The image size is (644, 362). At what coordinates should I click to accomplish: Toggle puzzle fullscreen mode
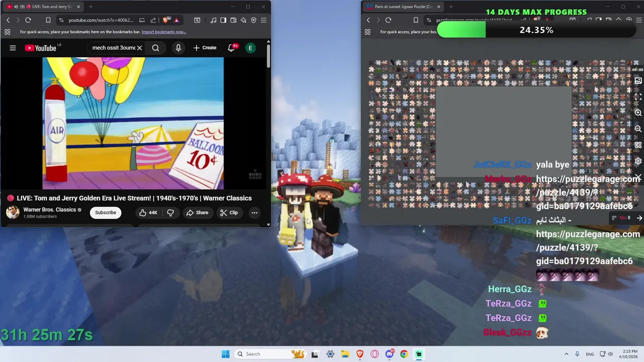(638, 97)
